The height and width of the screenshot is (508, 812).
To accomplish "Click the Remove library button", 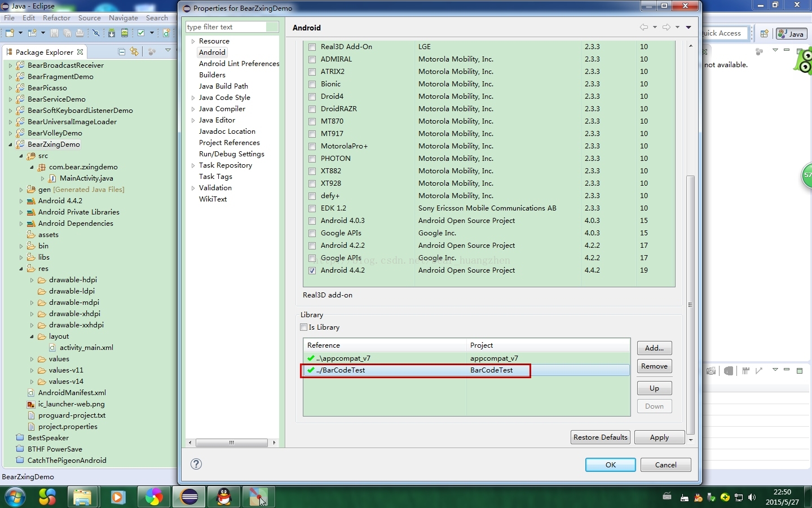I will (x=654, y=366).
